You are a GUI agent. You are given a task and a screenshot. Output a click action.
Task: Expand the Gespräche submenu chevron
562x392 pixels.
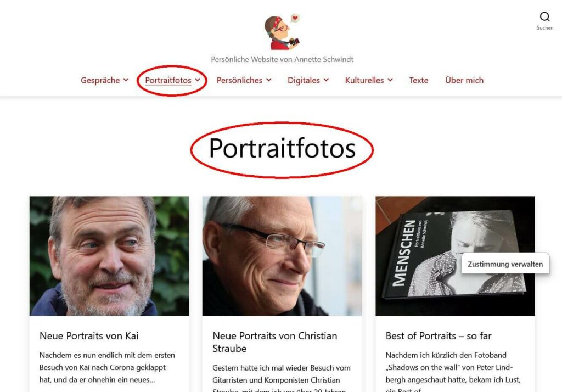126,80
